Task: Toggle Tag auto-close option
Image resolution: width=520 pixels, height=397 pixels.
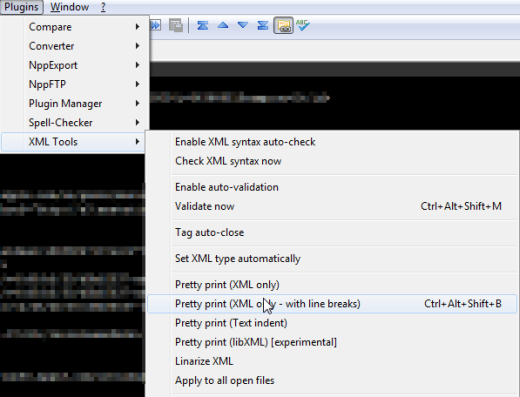Action: click(x=332, y=232)
